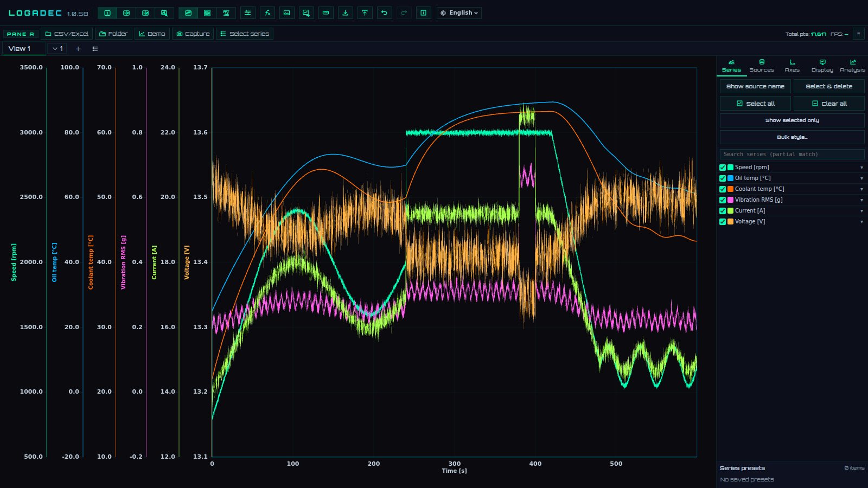
Task: Click the fx formula icon in toolbar
Action: coord(267,13)
